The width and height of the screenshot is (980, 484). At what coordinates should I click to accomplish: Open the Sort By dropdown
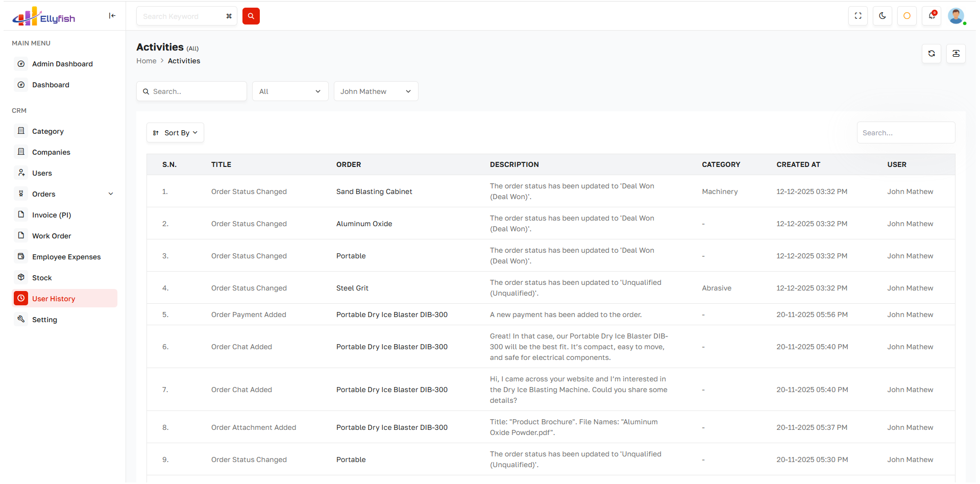[x=175, y=133]
